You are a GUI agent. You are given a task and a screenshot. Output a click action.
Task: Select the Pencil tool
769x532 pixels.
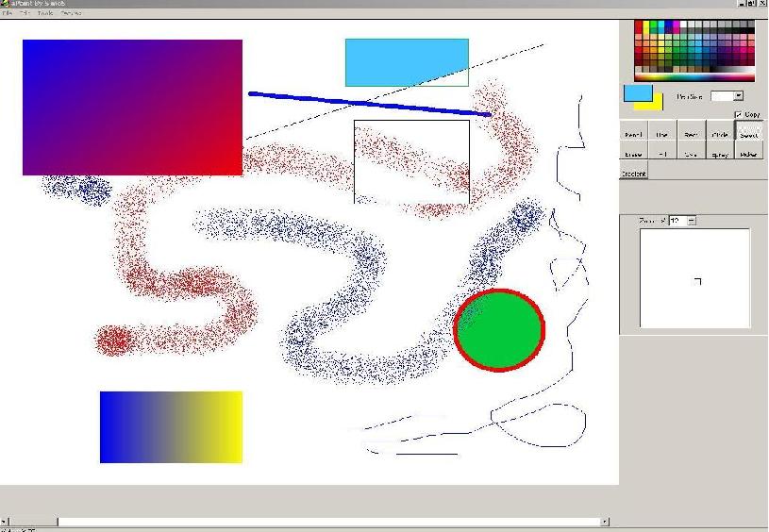coord(633,134)
